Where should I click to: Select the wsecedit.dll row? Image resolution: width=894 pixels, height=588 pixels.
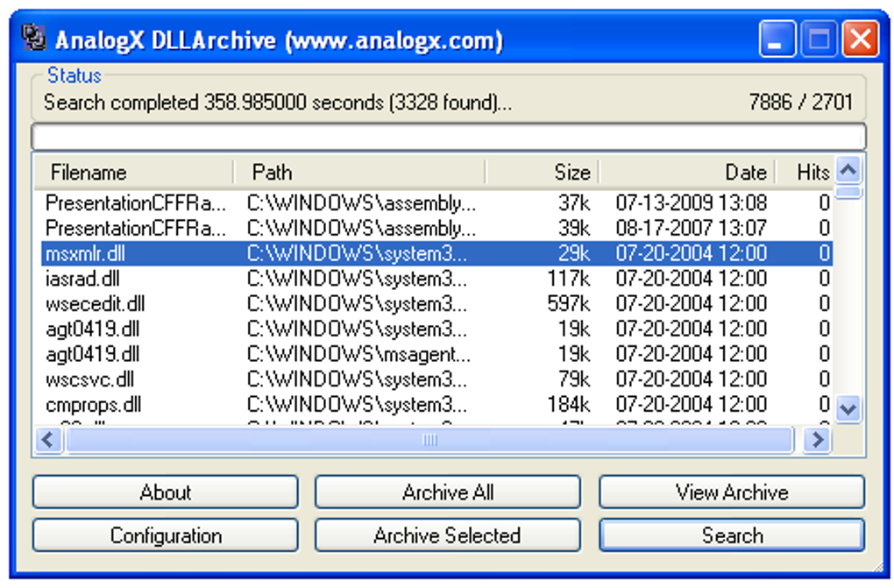436,303
